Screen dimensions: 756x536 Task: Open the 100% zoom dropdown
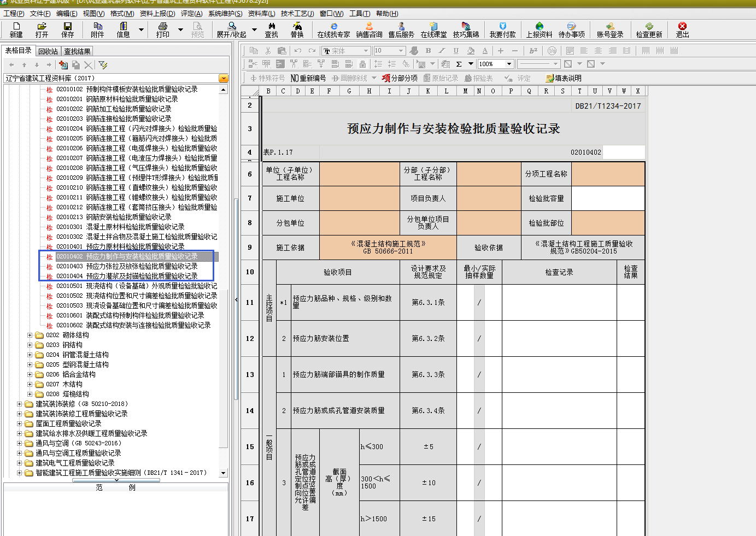[509, 64]
